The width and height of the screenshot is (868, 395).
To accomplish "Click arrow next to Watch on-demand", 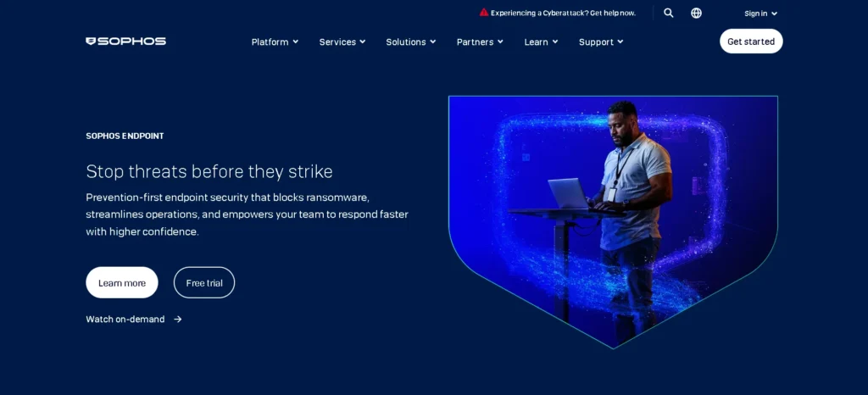I will [x=178, y=320].
